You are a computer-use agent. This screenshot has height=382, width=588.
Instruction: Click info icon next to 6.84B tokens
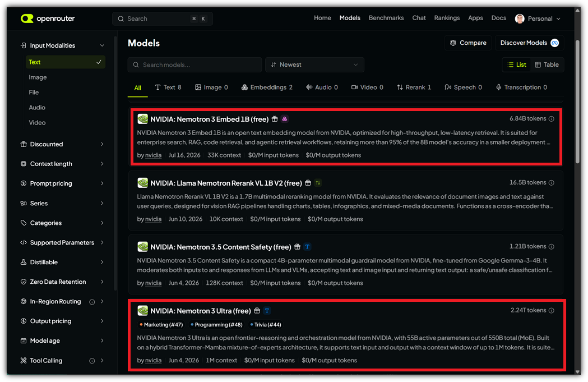tap(551, 118)
